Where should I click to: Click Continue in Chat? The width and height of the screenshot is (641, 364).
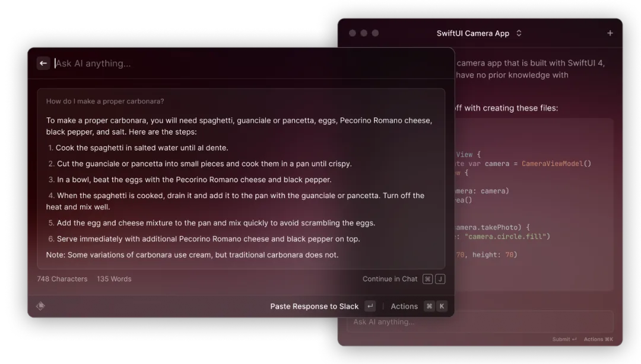pos(389,279)
